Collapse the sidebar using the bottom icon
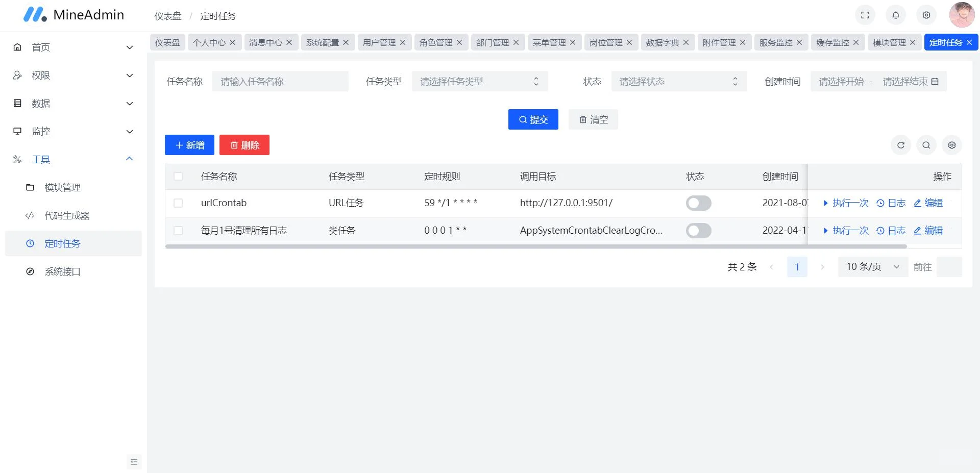980x473 pixels. tap(134, 461)
